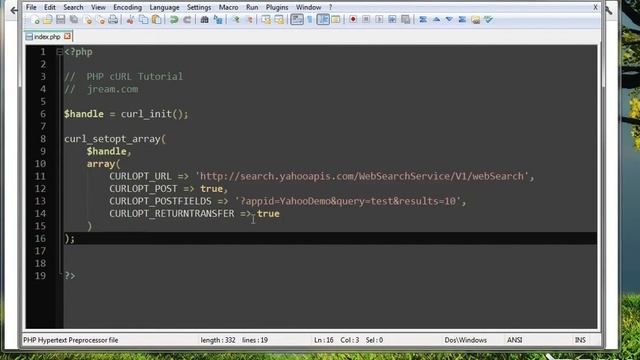The image size is (640, 360).
Task: Click the Playback macro icon
Action: 379,20
